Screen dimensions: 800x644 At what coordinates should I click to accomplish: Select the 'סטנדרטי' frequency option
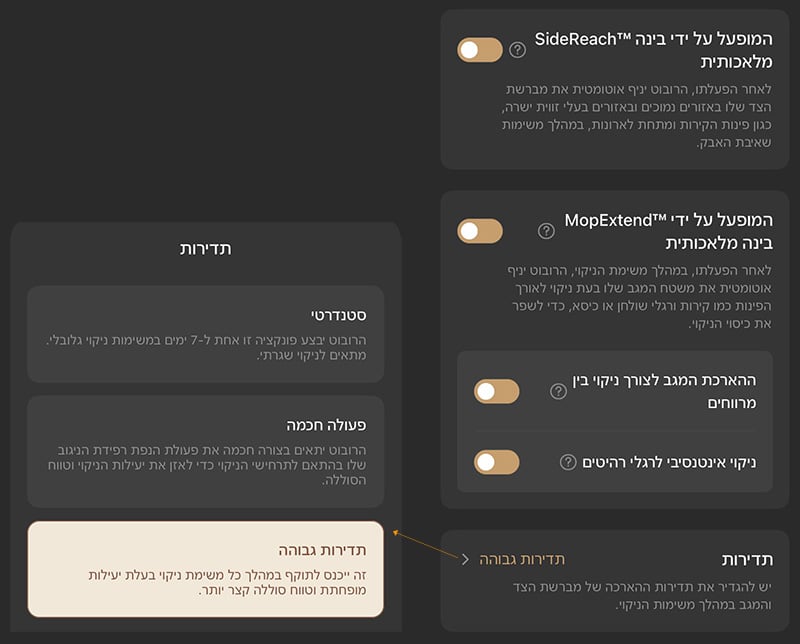[205, 334]
